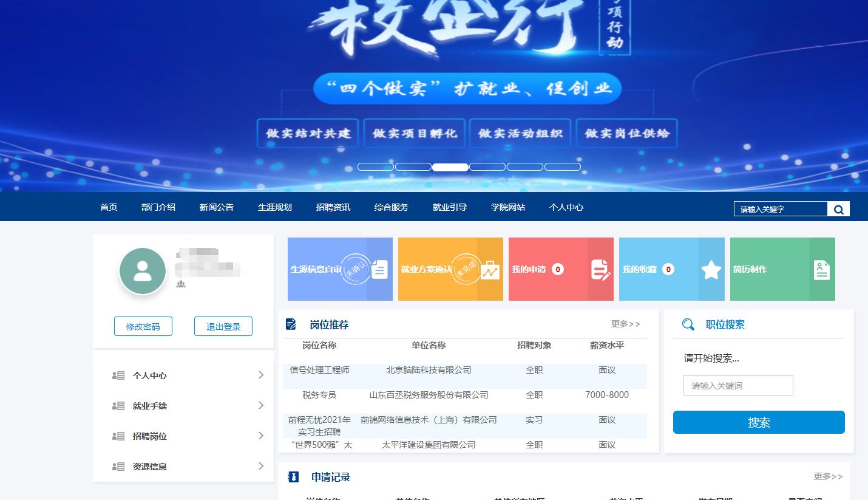Open 首页 in navigation bar
Viewport: 868px width, 500px height.
(109, 207)
